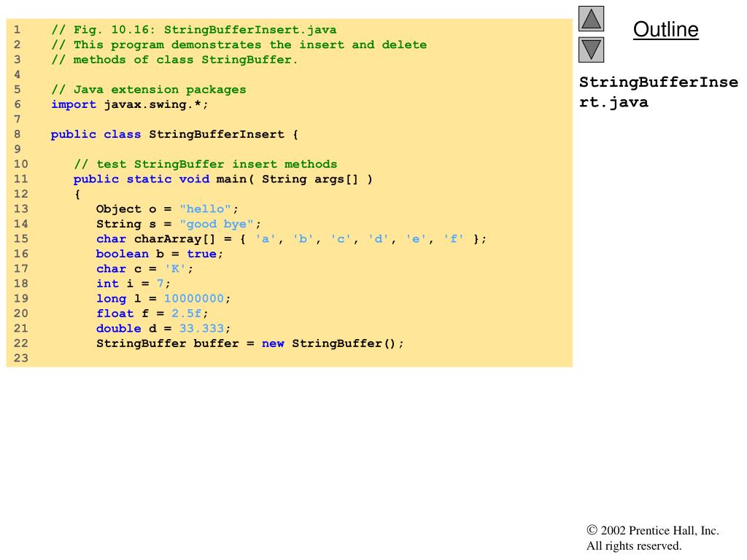Click the int i = 7 line
The height and width of the screenshot is (560, 747).
(x=133, y=284)
